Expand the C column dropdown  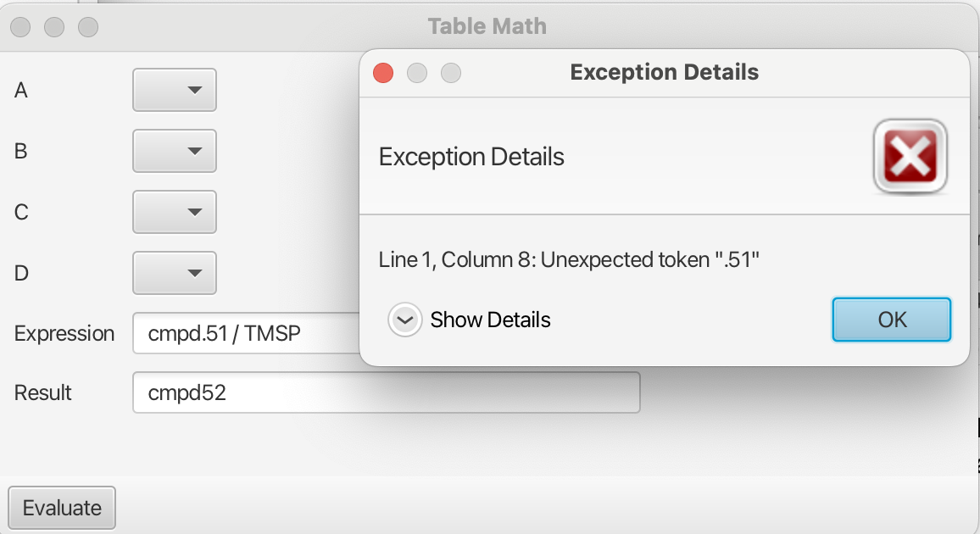[x=175, y=212]
